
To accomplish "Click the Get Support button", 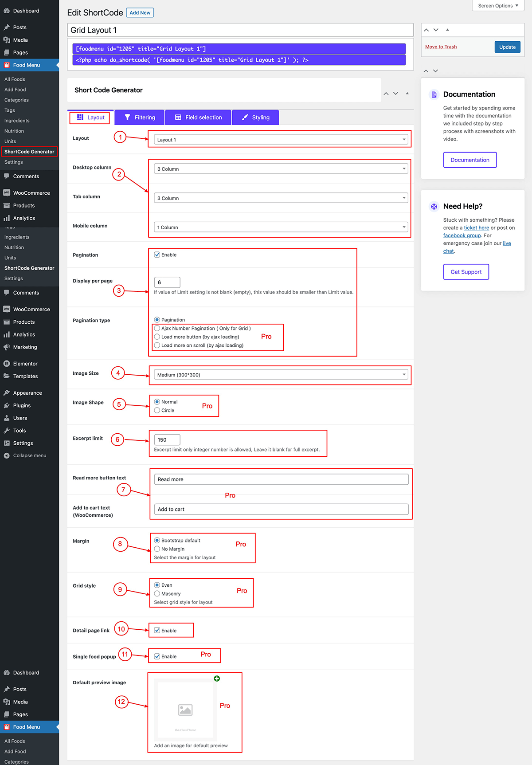I will (x=466, y=272).
